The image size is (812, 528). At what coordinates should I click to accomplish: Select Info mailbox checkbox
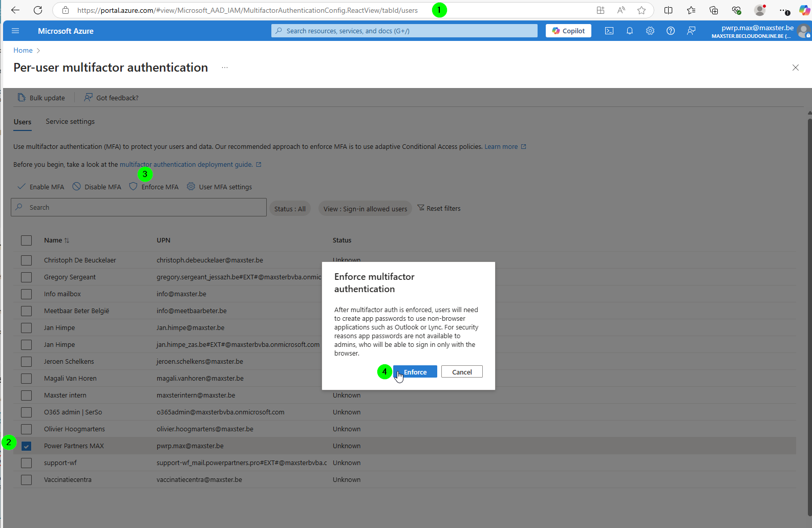click(x=27, y=294)
